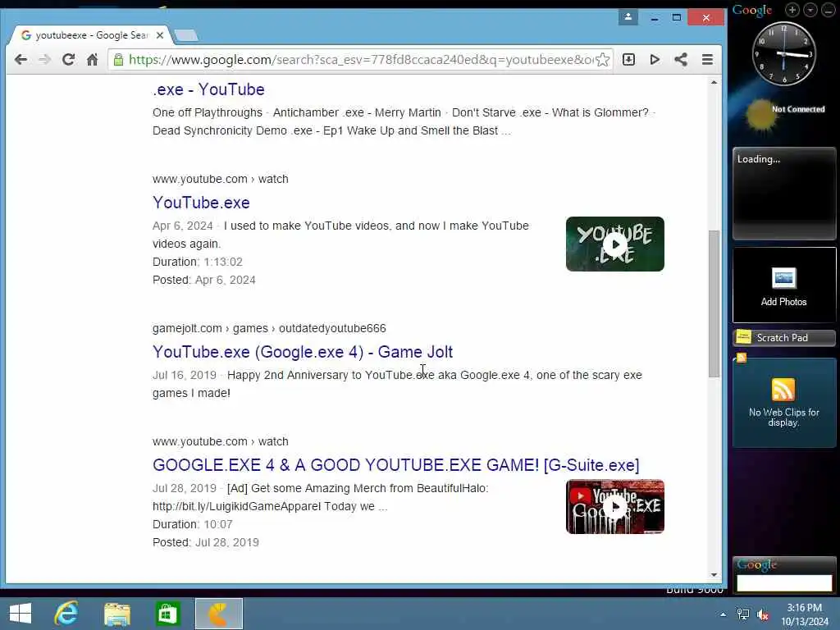Open the browser home page icon
The image size is (840, 630).
point(92,59)
